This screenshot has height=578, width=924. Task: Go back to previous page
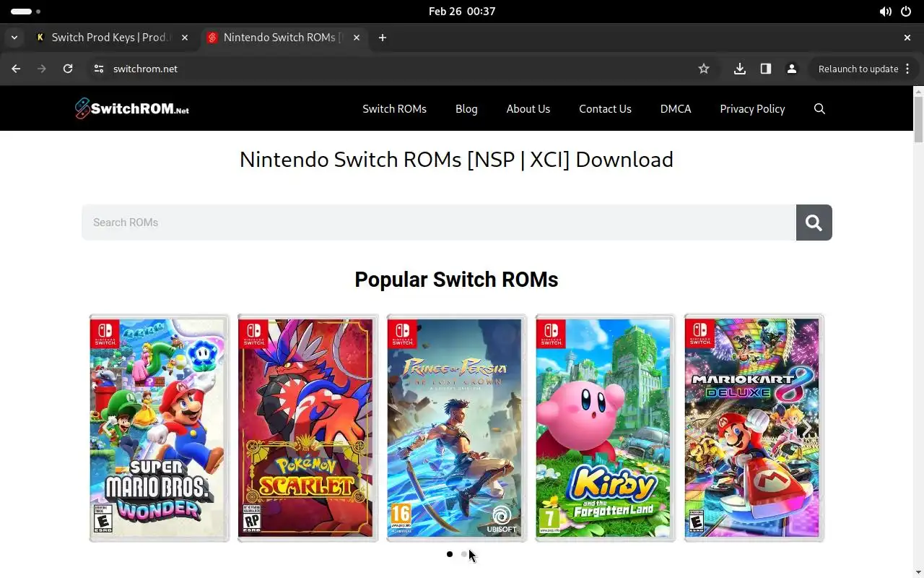(x=16, y=69)
